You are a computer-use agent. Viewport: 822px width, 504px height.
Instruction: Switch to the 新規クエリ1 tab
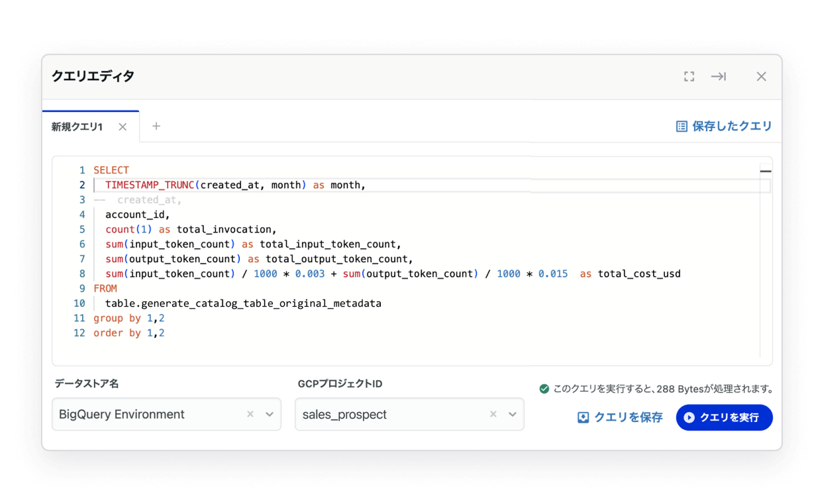pos(77,127)
